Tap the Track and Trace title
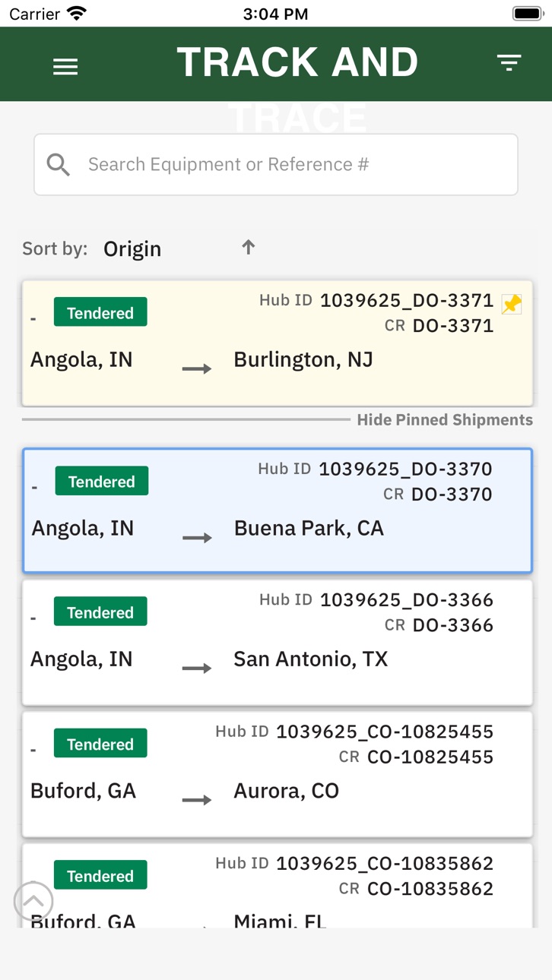This screenshot has height=980, width=552. (x=297, y=62)
